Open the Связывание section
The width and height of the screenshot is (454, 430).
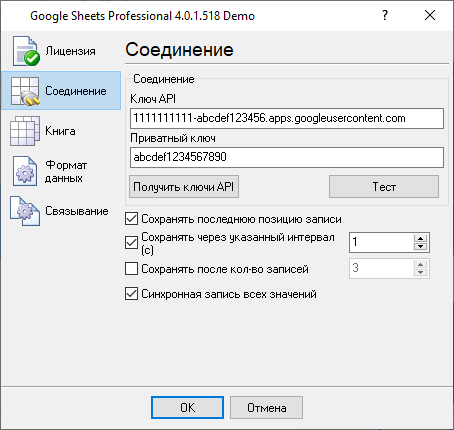77,211
